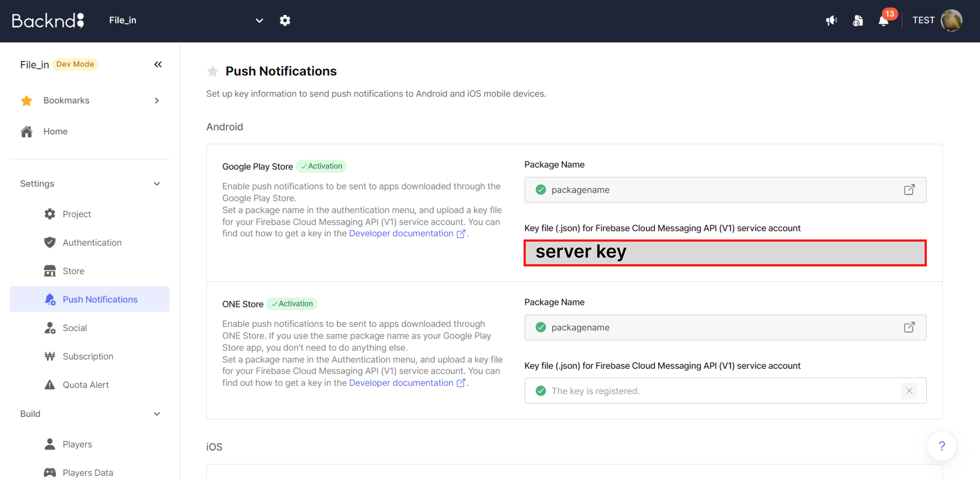Bookmark Push Notifications page with star
Screen dimensions: 980x480
coord(213,71)
